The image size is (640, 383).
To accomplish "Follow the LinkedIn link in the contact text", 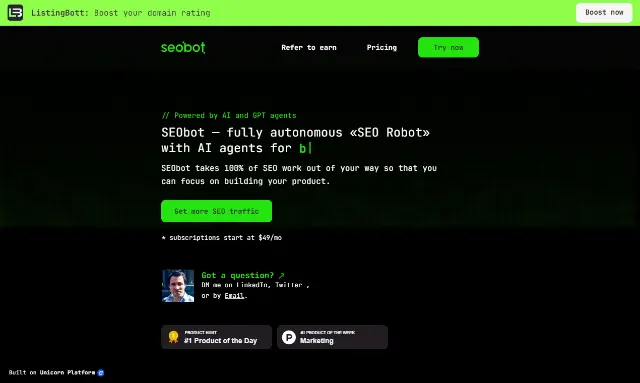I will coord(253,285).
